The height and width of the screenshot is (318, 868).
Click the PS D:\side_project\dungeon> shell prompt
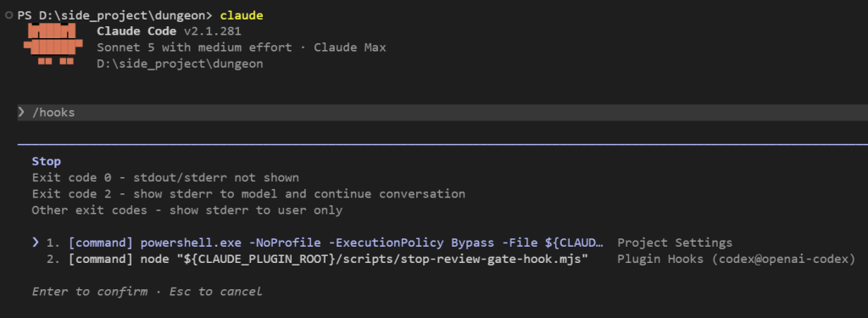[x=114, y=15]
